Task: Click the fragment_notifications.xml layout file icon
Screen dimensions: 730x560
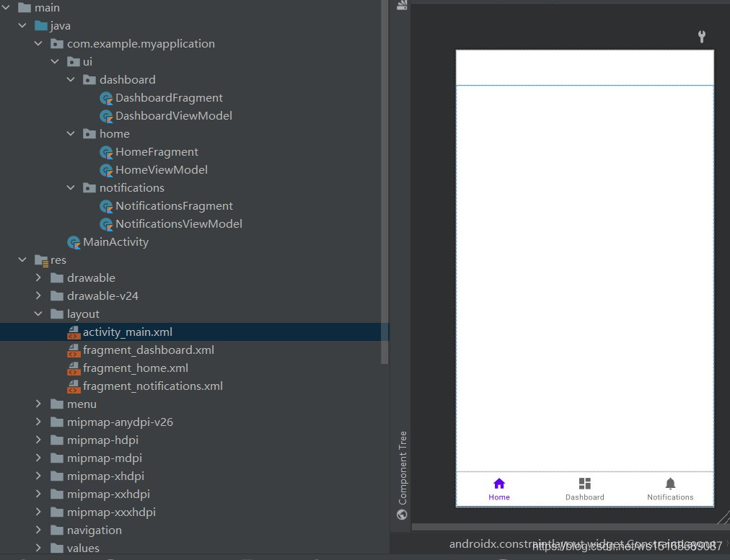Action: point(74,386)
